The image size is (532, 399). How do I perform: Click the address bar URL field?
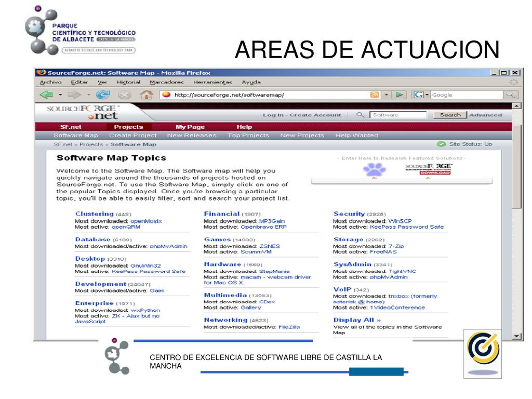271,95
